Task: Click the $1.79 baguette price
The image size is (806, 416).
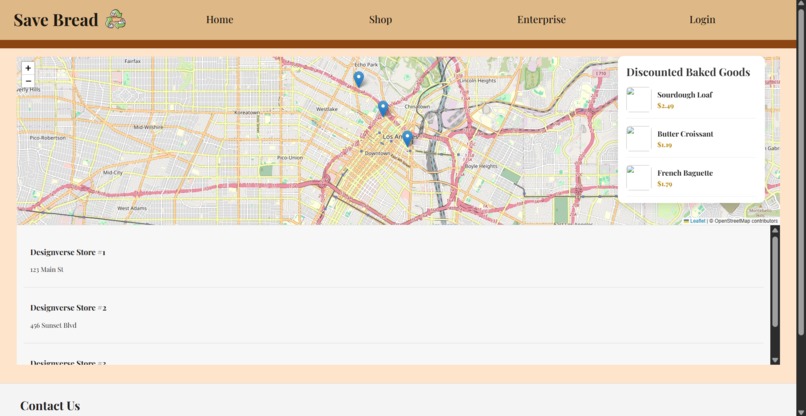Action: click(665, 184)
